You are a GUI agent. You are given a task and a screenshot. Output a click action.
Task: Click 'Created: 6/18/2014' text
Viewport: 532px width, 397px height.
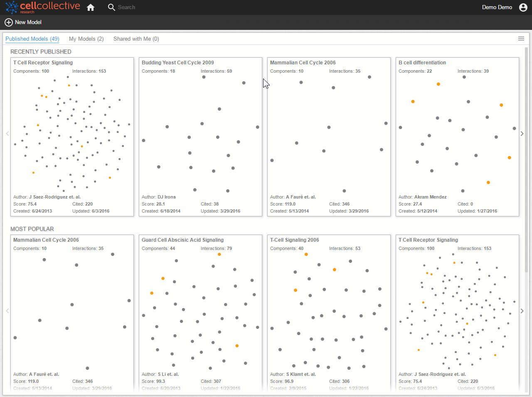pos(161,211)
